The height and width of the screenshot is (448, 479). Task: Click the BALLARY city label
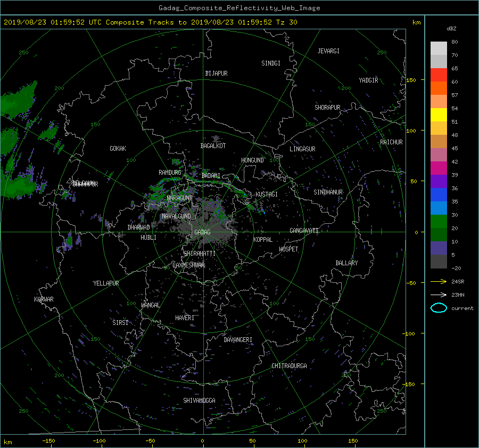click(346, 263)
